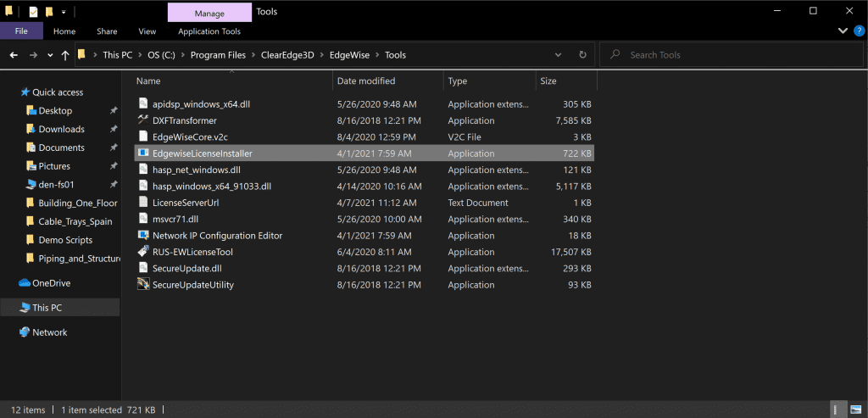Click the EdgewiseLicenseInstaller file icon

tap(143, 153)
